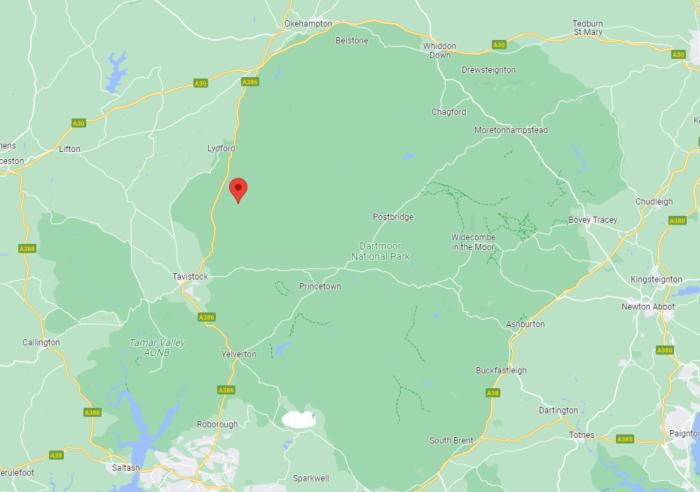Click the A30 road shield near Whiddon Down
This screenshot has height=492, width=700.
pyautogui.click(x=499, y=45)
